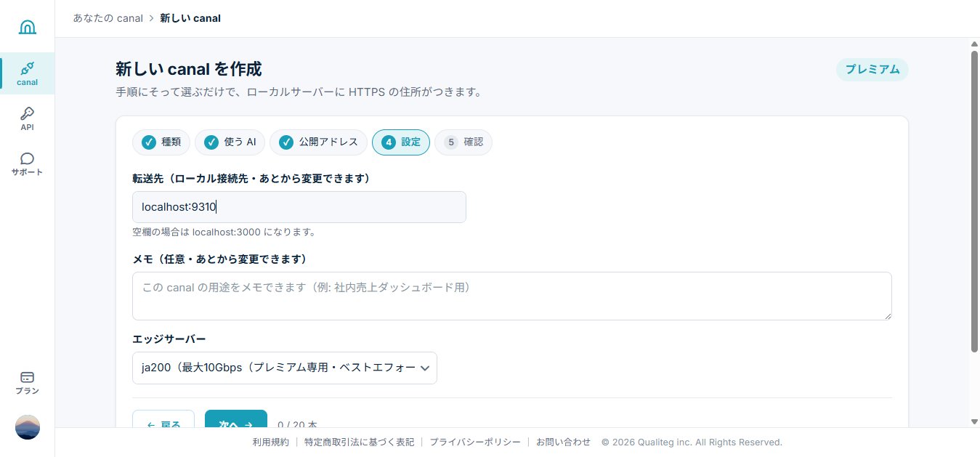Click the エッジサーバー label

(x=169, y=339)
